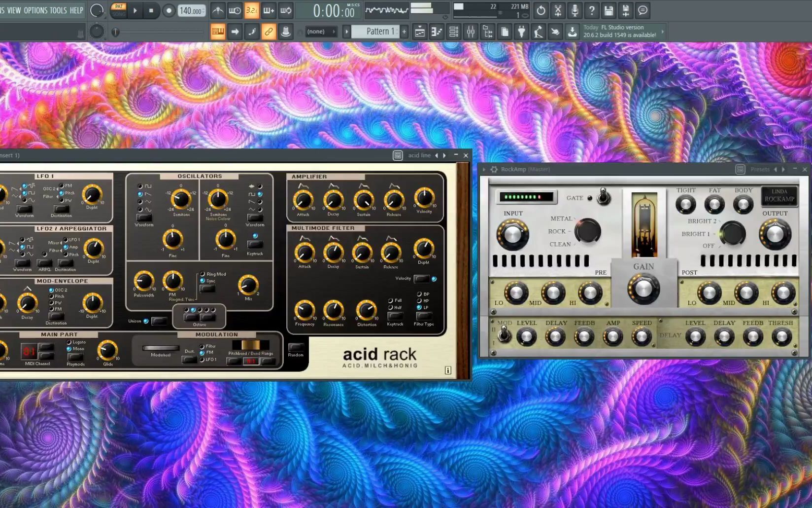Click the Record button
This screenshot has height=508, width=812.
pos(169,10)
